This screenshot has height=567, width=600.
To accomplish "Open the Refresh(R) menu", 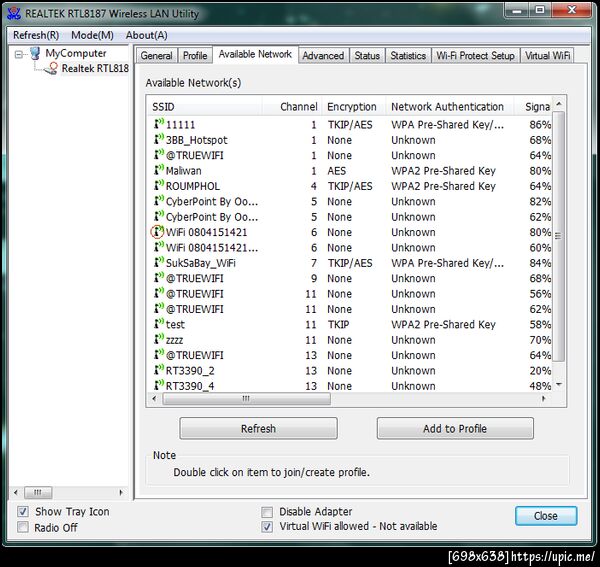I will 36,35.
